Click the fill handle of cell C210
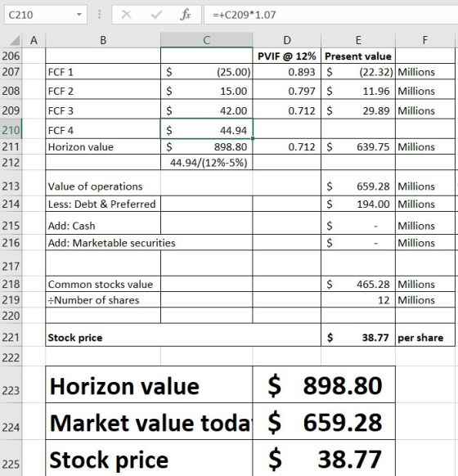 pyautogui.click(x=253, y=138)
